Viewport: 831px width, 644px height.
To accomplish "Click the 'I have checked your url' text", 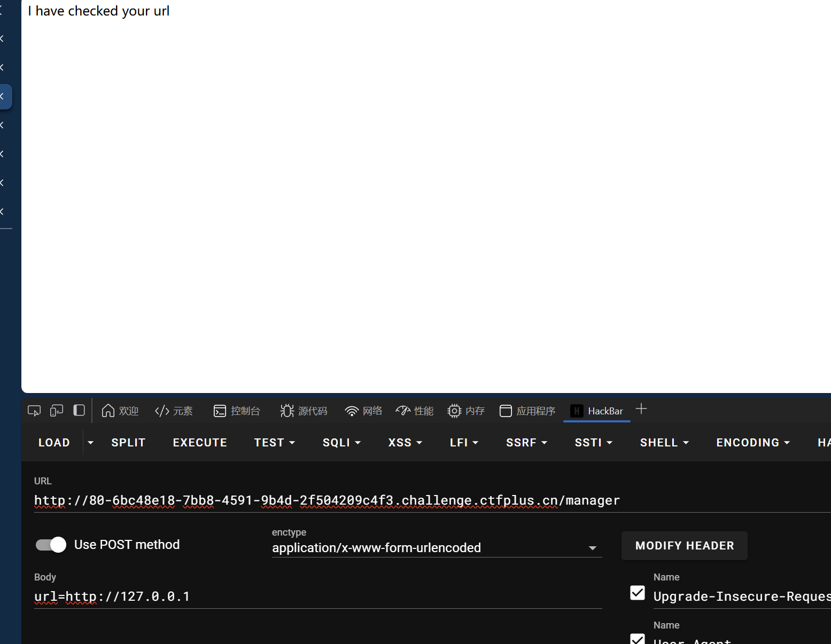I will click(99, 11).
